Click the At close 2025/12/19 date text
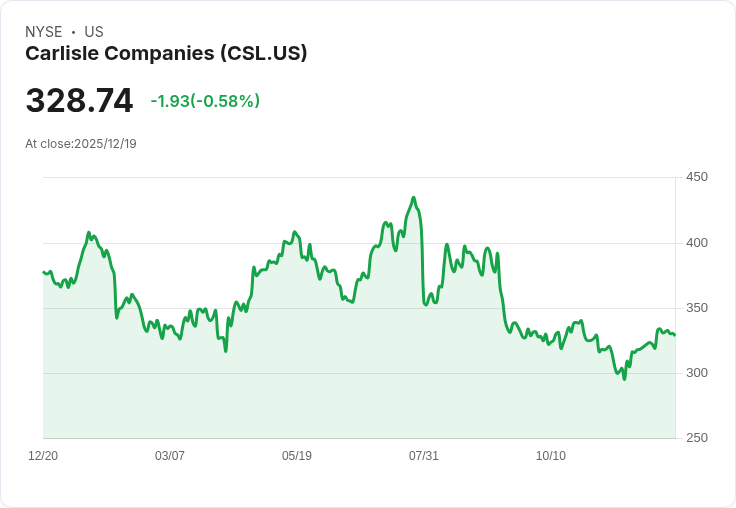Viewport: 736px width, 508px height. pos(81,144)
